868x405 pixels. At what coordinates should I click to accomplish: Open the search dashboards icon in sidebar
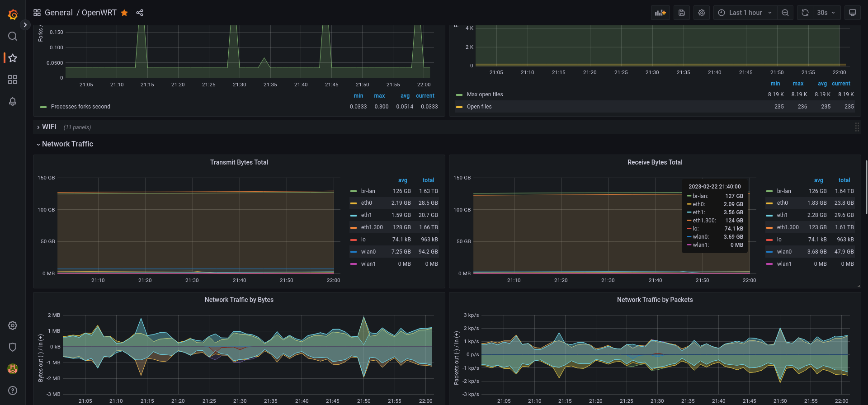click(x=13, y=36)
